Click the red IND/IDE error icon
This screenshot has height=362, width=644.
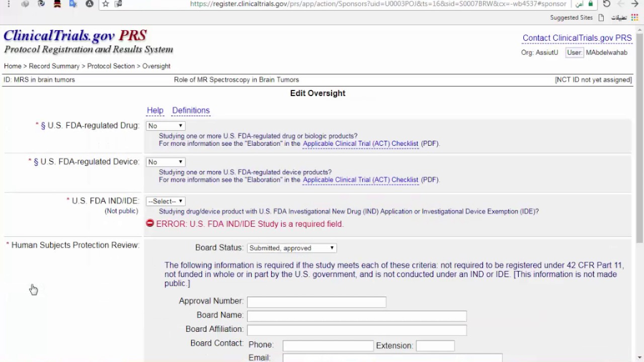[x=150, y=223]
